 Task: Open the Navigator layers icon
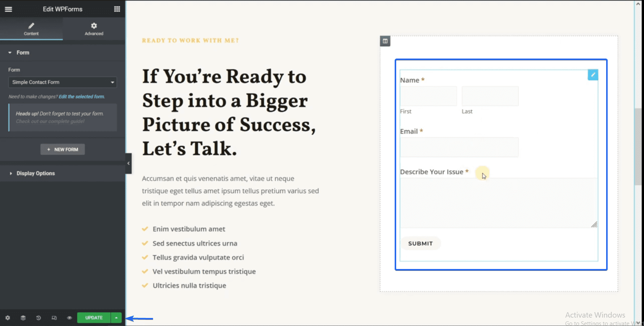23,318
